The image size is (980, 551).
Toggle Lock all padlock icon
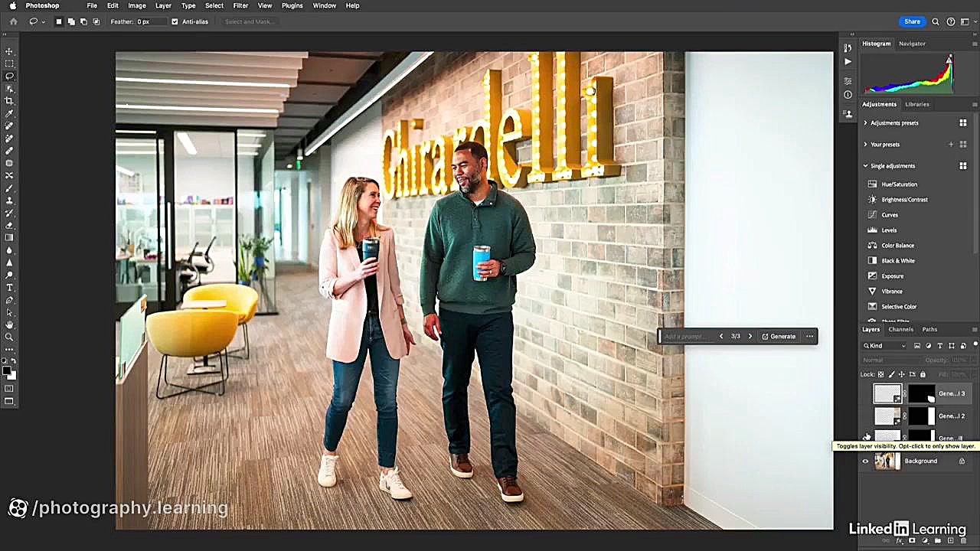click(923, 374)
